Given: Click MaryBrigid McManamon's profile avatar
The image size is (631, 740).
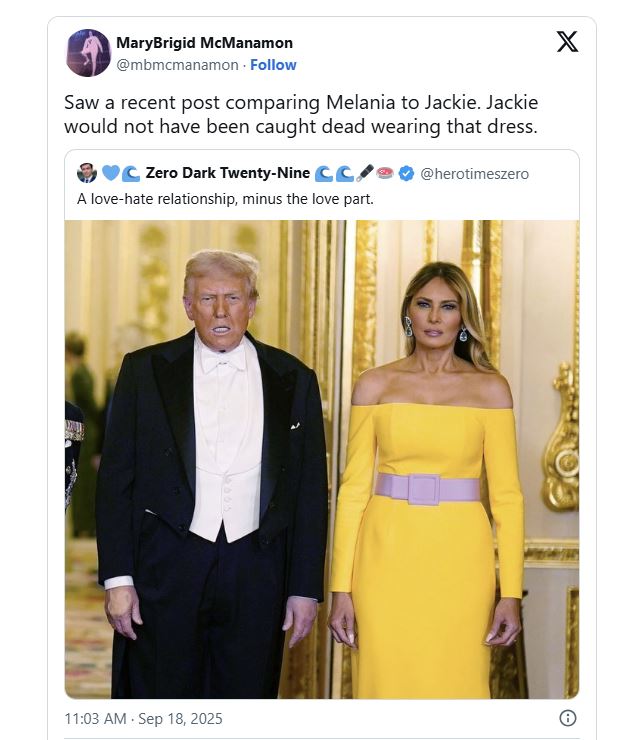Looking at the screenshot, I should click(88, 53).
